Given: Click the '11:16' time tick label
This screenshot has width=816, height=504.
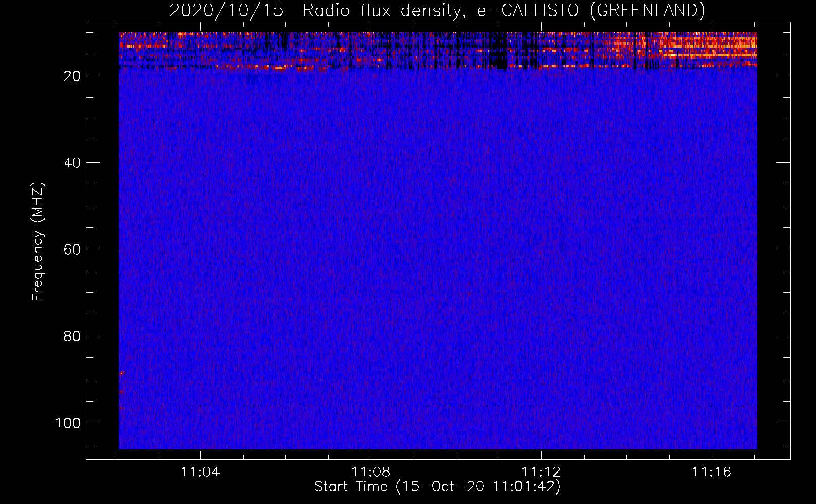Looking at the screenshot, I should coord(712,472).
